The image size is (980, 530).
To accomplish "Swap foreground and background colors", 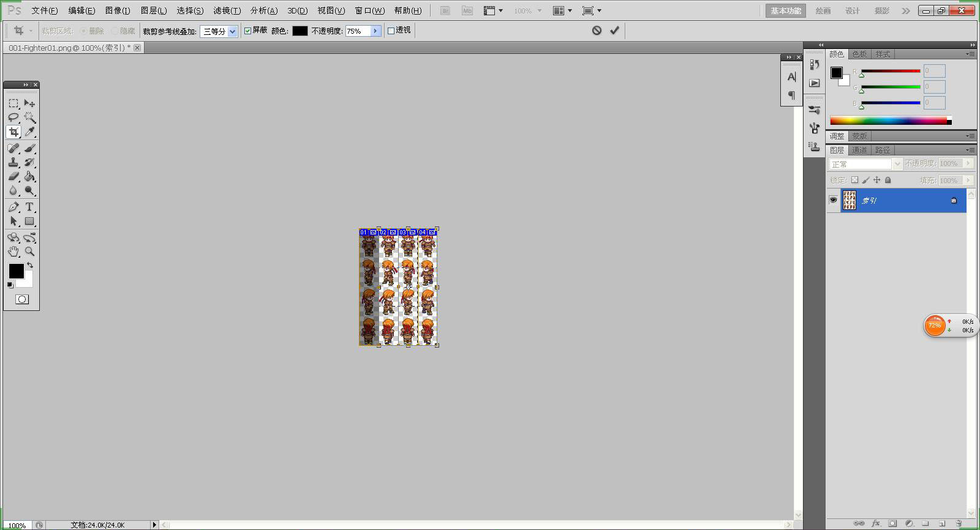I will tap(30, 265).
